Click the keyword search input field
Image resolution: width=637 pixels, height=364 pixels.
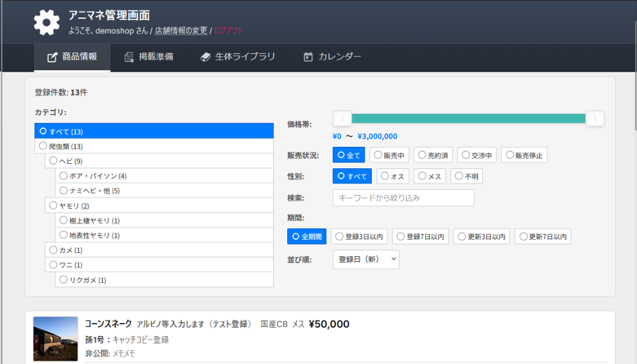[403, 198]
